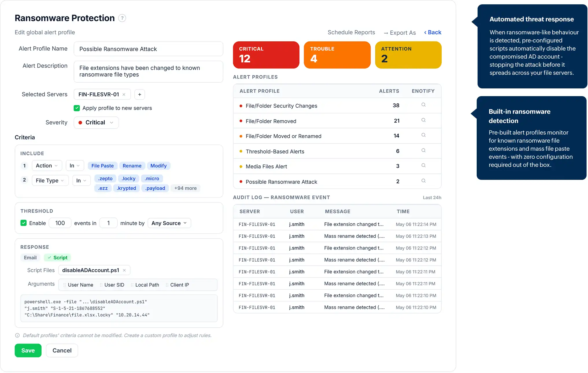
Task: Click the Alert Profile Name field
Action: 148,49
